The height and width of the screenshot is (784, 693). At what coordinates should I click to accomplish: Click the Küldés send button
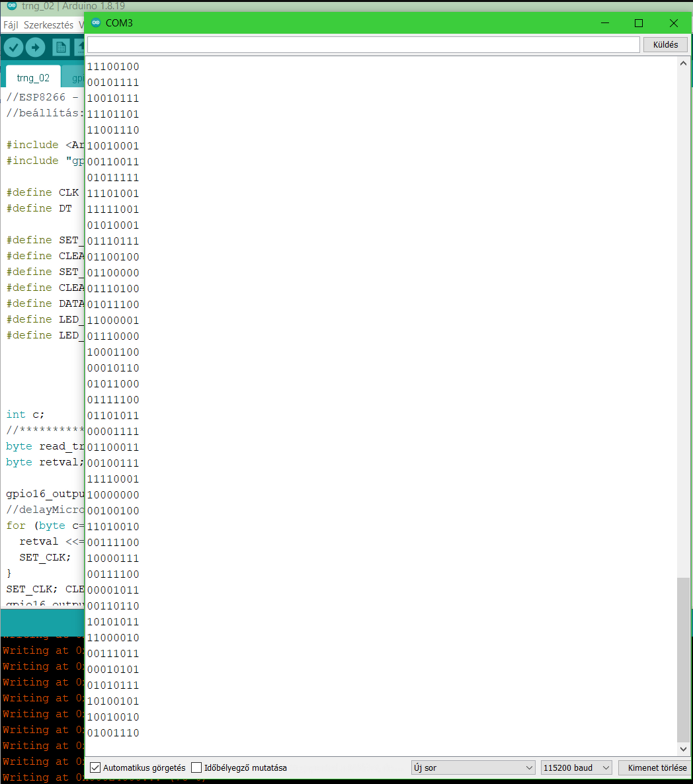pos(665,44)
